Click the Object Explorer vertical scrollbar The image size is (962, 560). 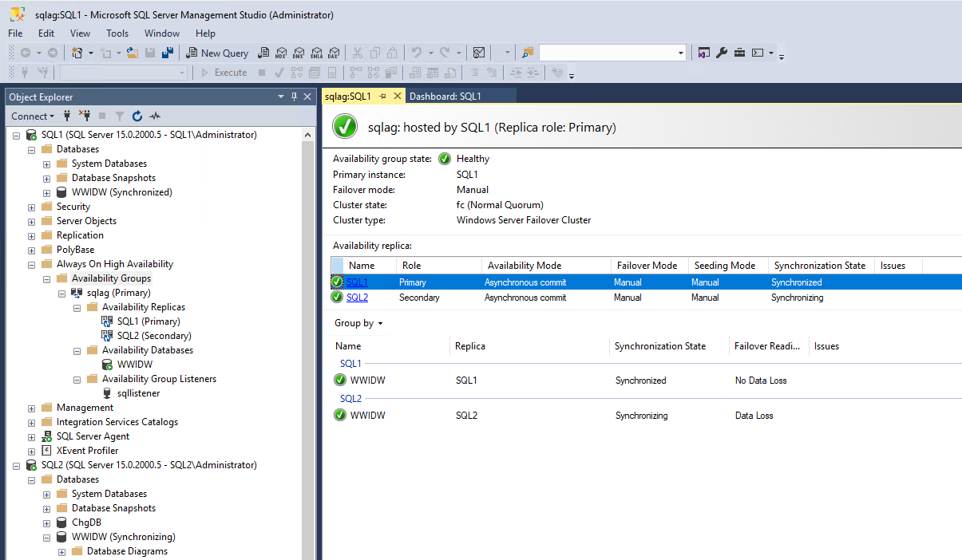pos(309,343)
